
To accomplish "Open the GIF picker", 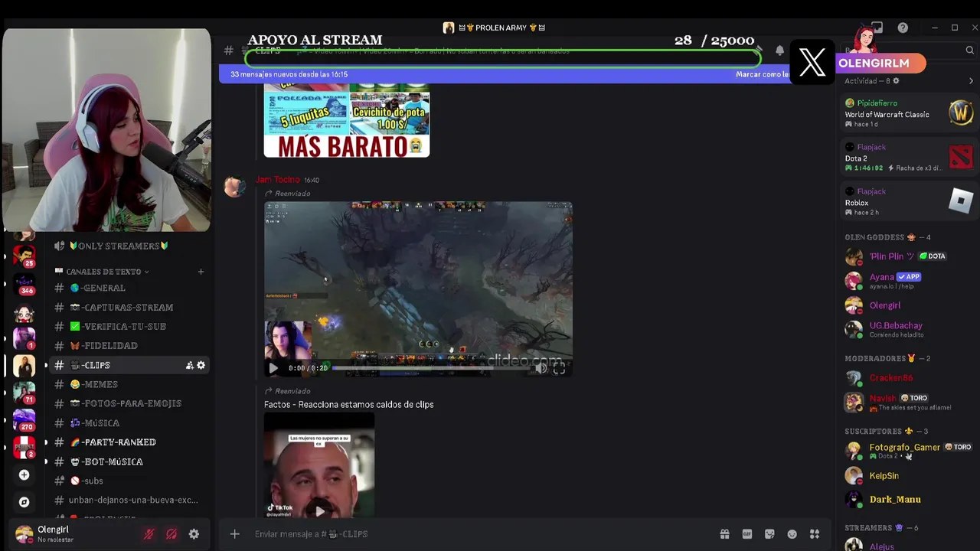I will pos(747,534).
